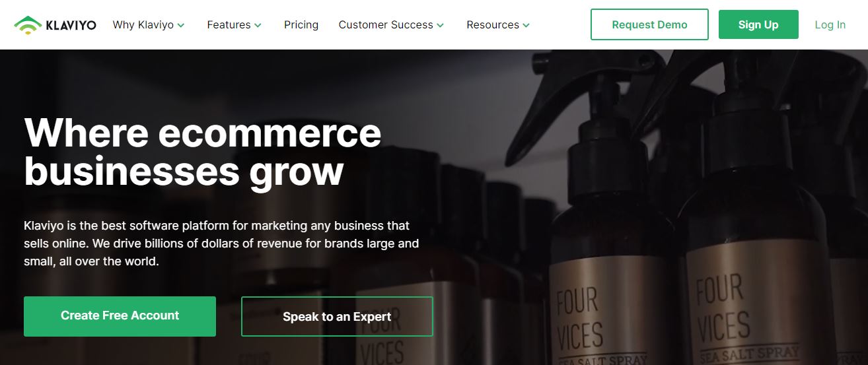Screen dimensions: 868x365
Task: Click the Create Free Account button
Action: [x=120, y=316]
